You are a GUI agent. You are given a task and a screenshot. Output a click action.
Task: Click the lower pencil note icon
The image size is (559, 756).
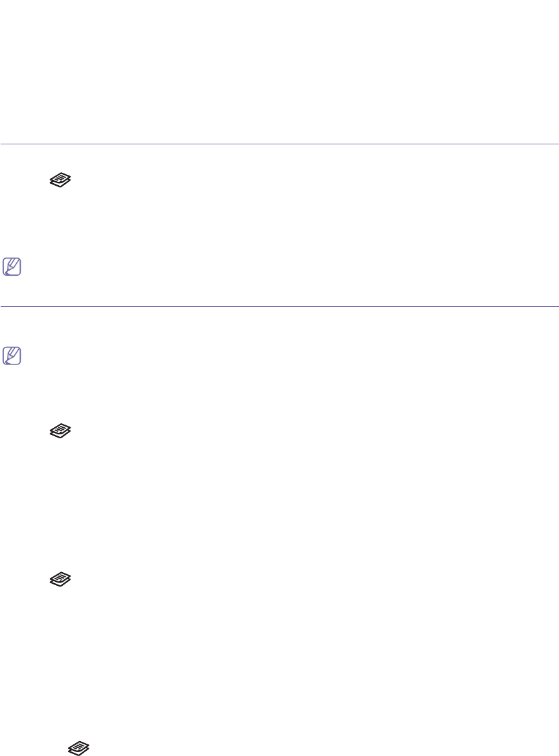pyautogui.click(x=11, y=355)
